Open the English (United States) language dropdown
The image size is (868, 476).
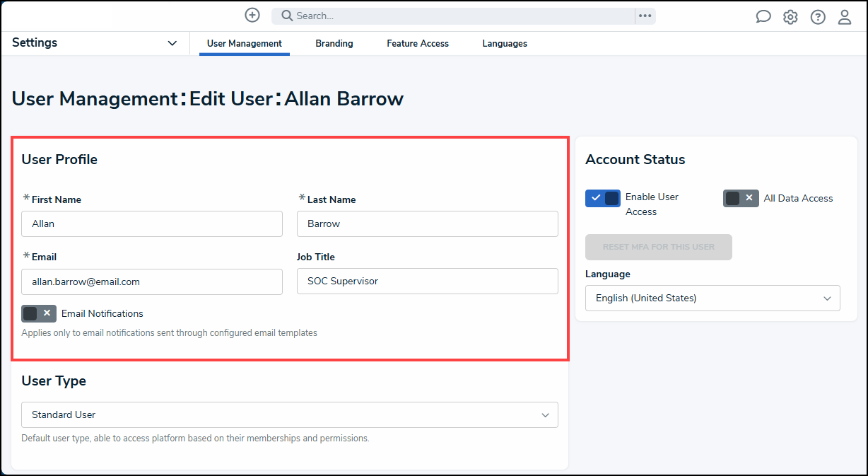tap(712, 298)
